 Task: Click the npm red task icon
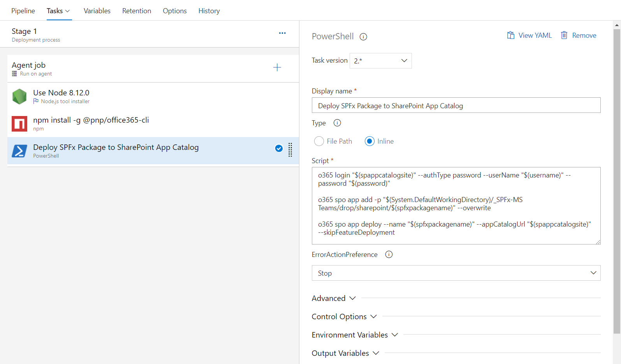tap(19, 124)
